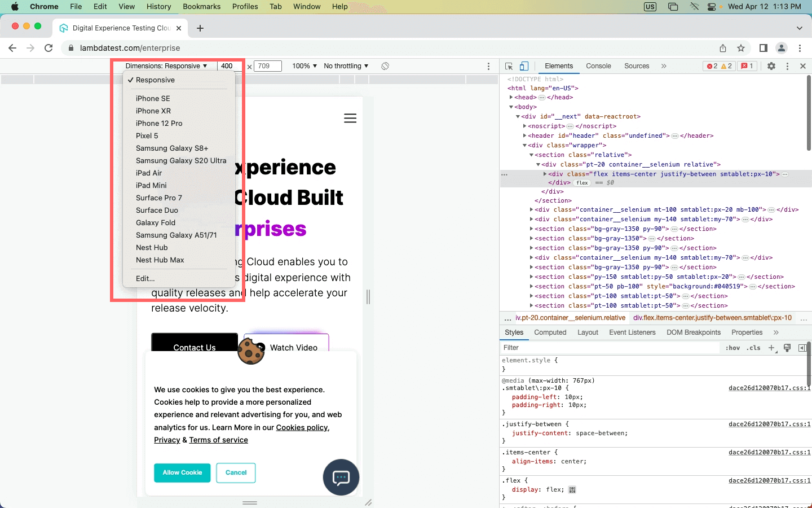This screenshot has width=812, height=508.
Task: Open the more tabs chevron in DevTools
Action: (664, 66)
